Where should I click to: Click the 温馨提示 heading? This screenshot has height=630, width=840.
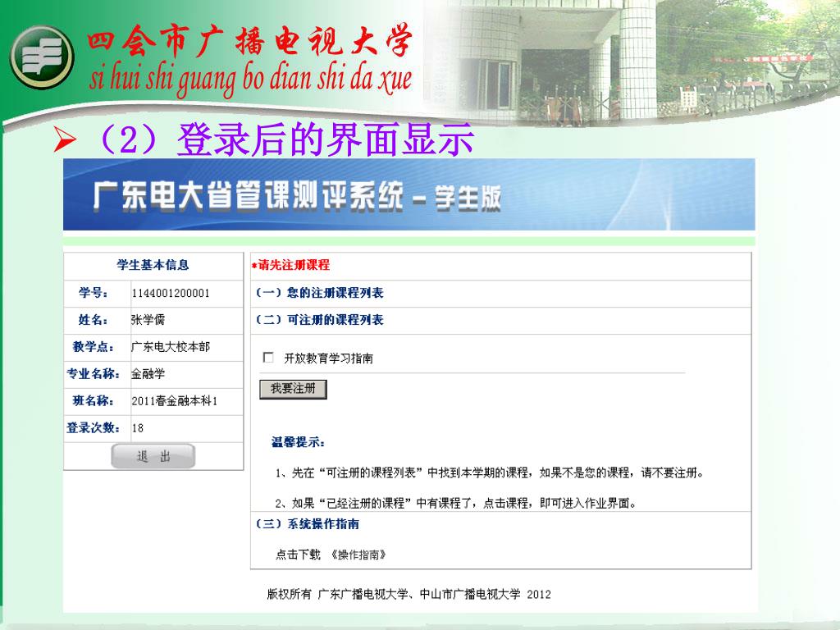[x=298, y=442]
